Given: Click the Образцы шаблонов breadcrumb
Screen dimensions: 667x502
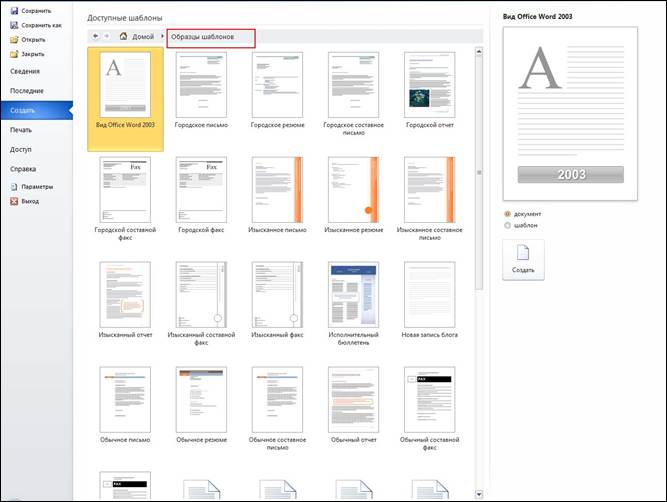Looking at the screenshot, I should (203, 37).
